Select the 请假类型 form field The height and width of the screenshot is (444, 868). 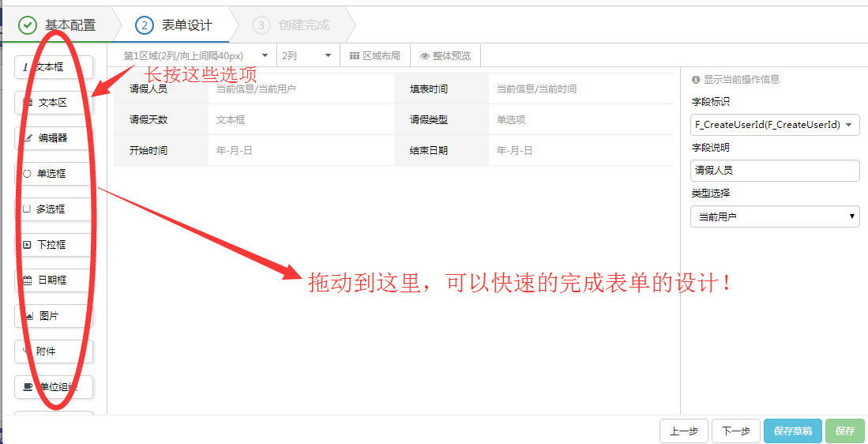pos(534,119)
